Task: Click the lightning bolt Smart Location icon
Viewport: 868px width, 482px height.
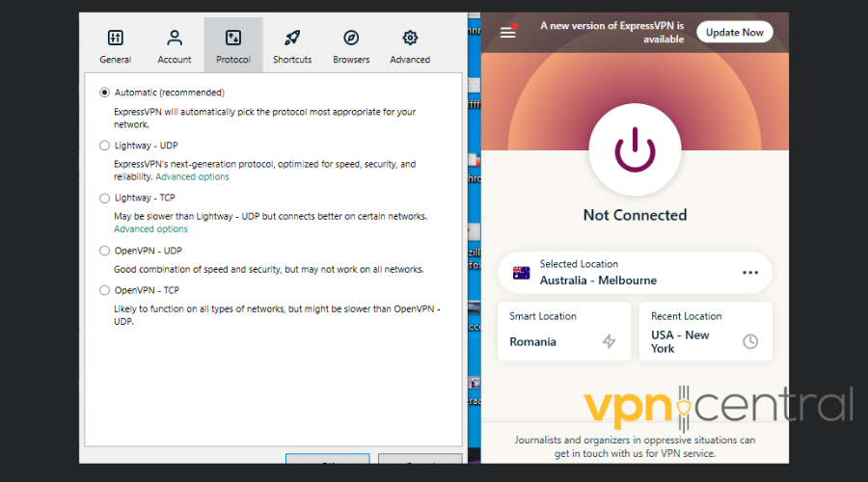Action: 609,341
